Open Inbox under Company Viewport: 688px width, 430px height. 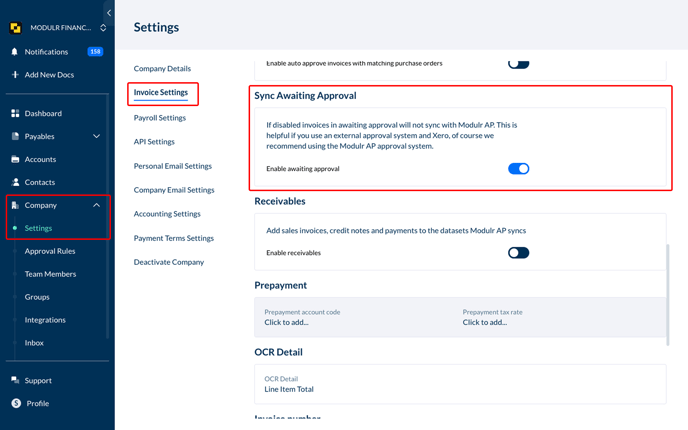(34, 343)
